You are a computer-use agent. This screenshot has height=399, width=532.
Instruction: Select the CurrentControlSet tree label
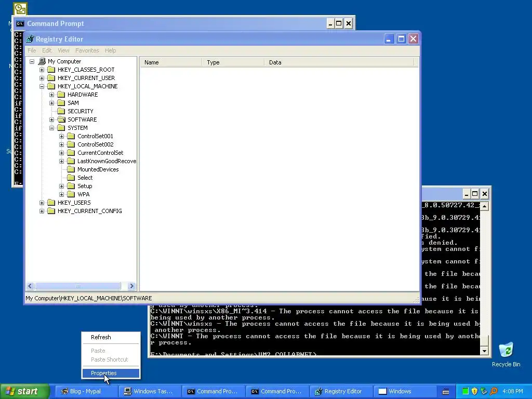click(x=100, y=153)
